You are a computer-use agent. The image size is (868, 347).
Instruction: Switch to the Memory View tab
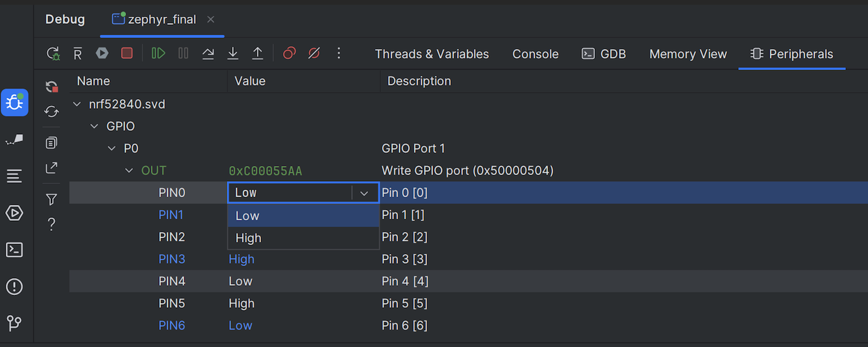[x=687, y=54]
